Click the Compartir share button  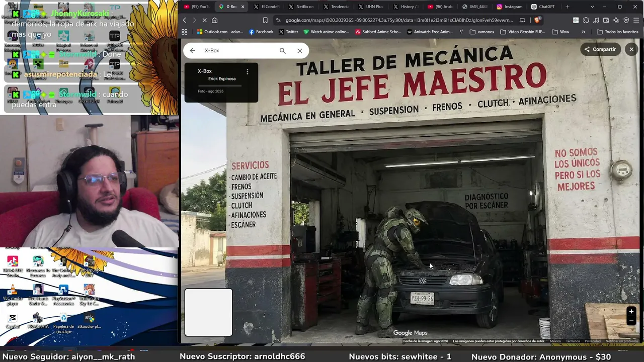[600, 49]
